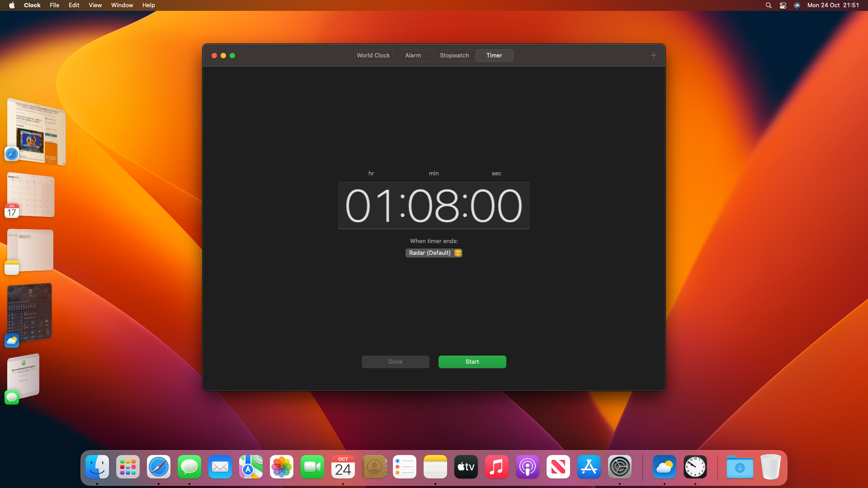Click the add new timer button
Viewport: 868px width, 488px height.
[654, 56]
